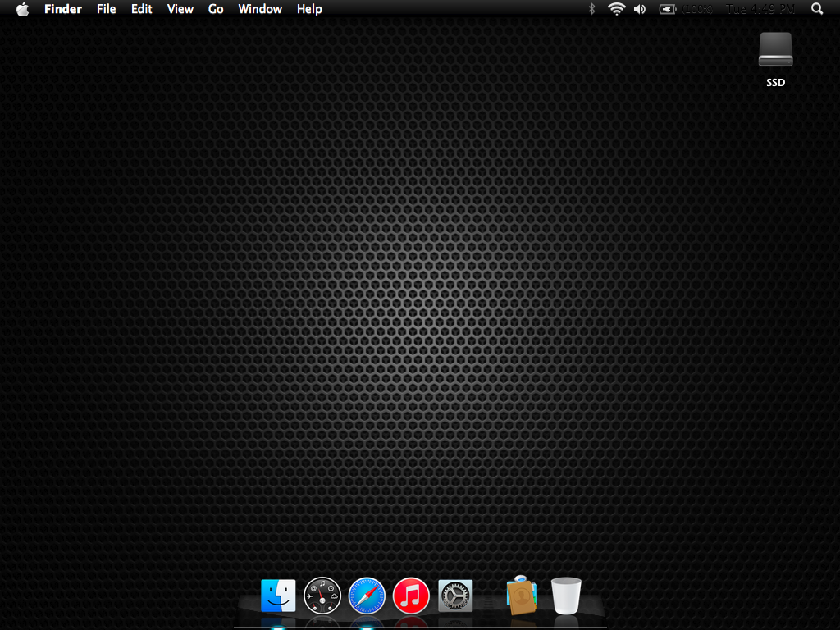Launch Safari from the Dock
Screen dimensions: 840x630
click(367, 596)
